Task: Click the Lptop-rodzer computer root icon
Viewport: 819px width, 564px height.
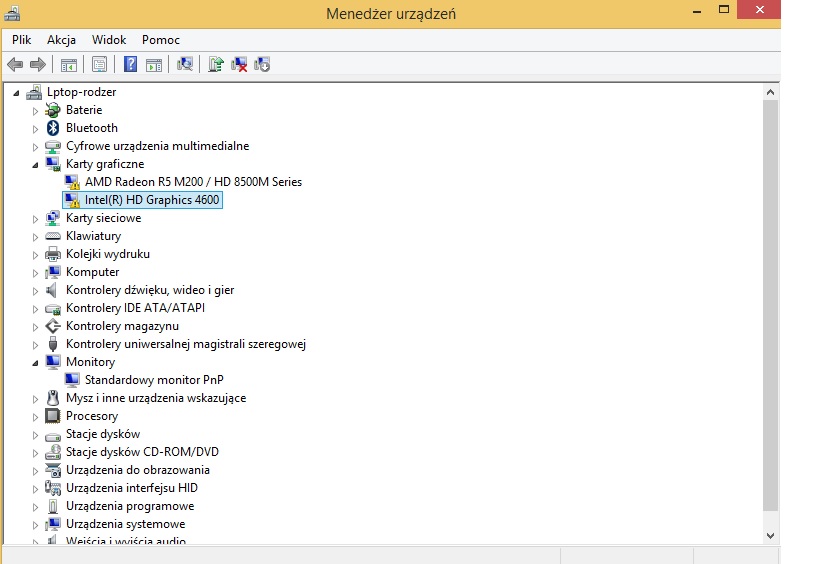Action: point(34,92)
